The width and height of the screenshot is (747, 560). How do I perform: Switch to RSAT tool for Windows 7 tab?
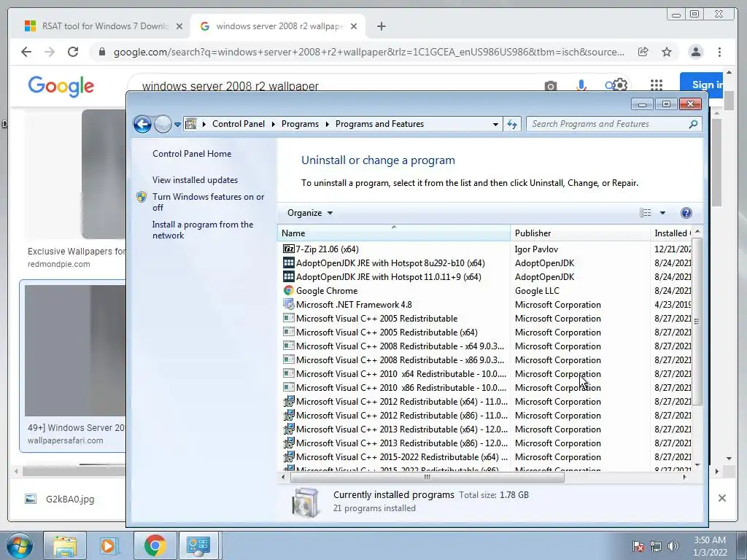104,26
